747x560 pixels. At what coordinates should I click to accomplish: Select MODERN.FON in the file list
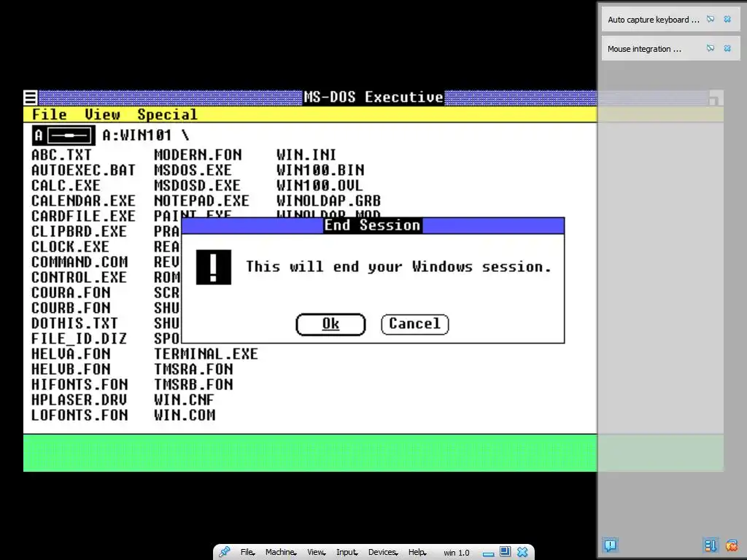tap(198, 155)
